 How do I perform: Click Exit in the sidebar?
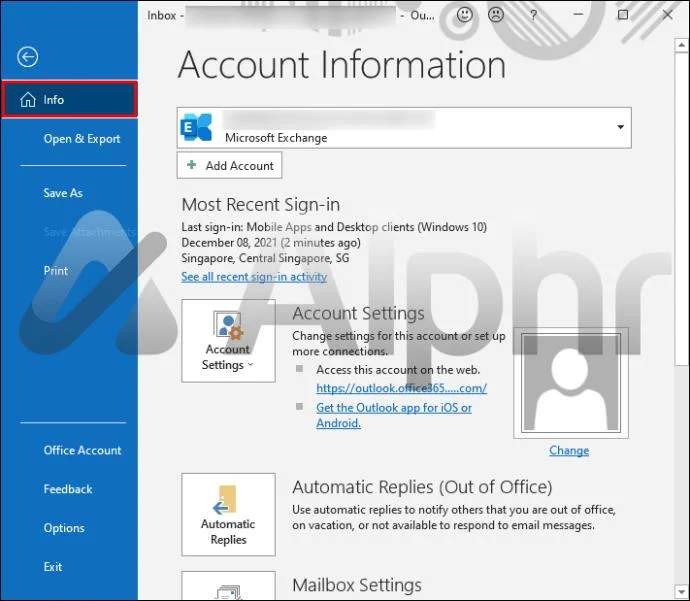(53, 566)
